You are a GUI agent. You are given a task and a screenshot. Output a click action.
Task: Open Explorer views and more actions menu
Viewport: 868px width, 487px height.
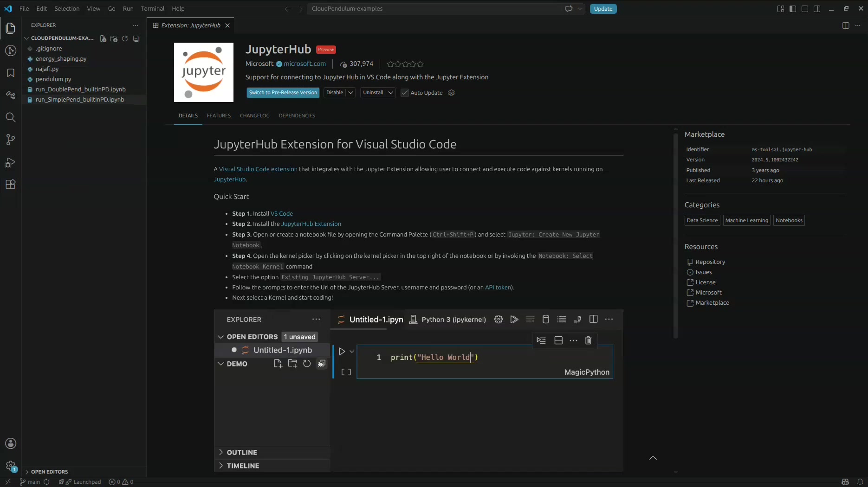pos(136,26)
